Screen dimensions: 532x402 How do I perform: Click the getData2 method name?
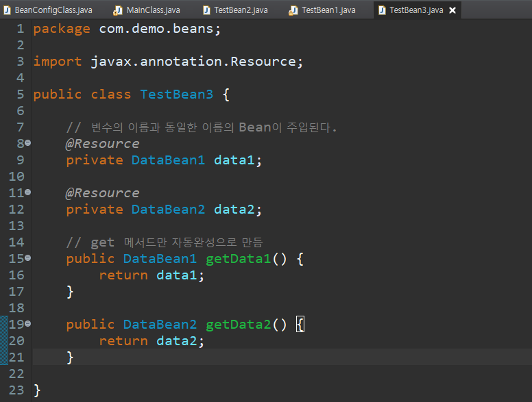coord(238,325)
